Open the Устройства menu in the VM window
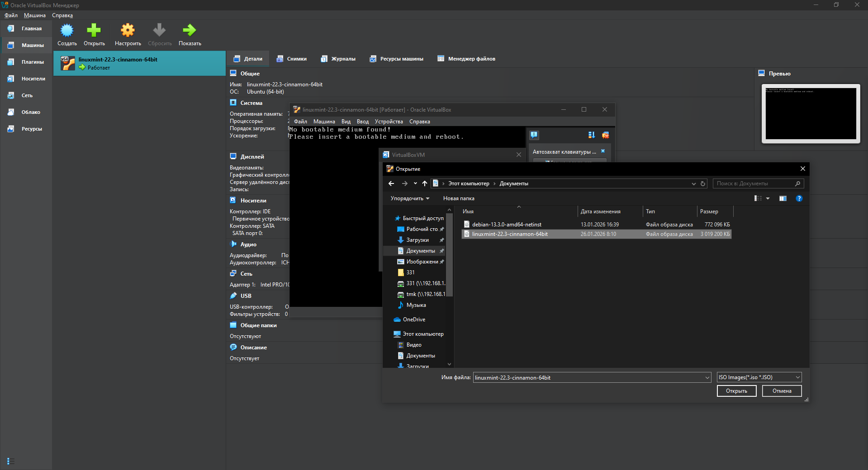This screenshot has width=868, height=470. (x=389, y=122)
